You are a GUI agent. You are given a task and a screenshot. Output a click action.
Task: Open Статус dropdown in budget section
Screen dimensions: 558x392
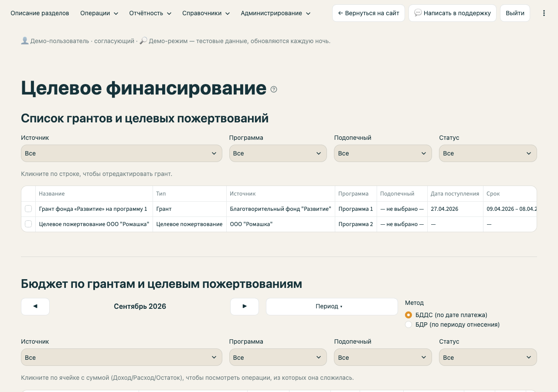(x=488, y=357)
